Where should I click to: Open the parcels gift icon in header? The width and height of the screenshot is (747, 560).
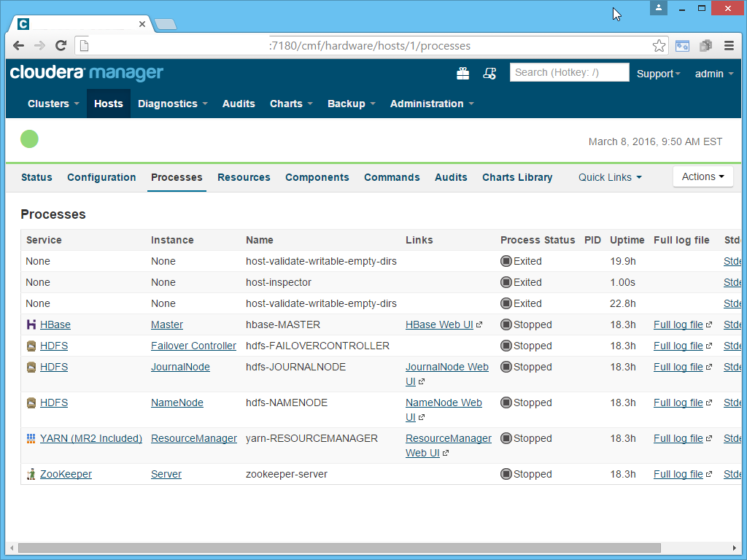tap(462, 73)
